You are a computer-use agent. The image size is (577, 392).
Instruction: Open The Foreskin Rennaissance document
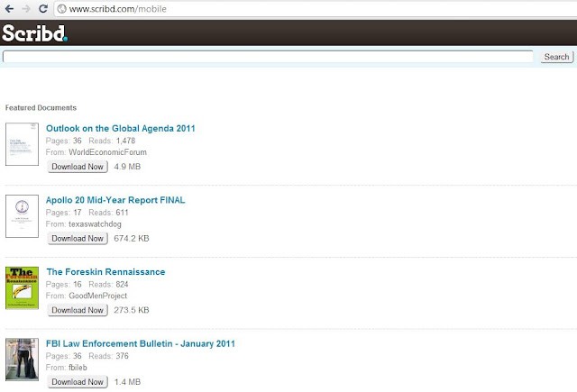(x=105, y=272)
